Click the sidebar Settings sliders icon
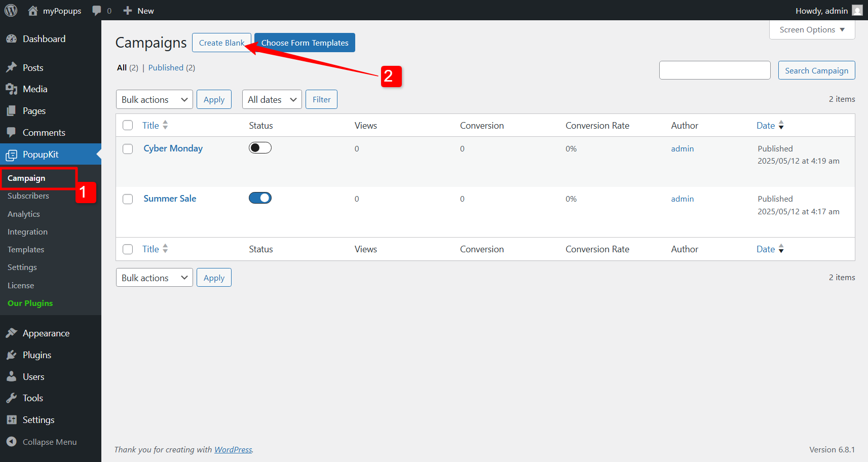The height and width of the screenshot is (462, 868). coord(12,419)
